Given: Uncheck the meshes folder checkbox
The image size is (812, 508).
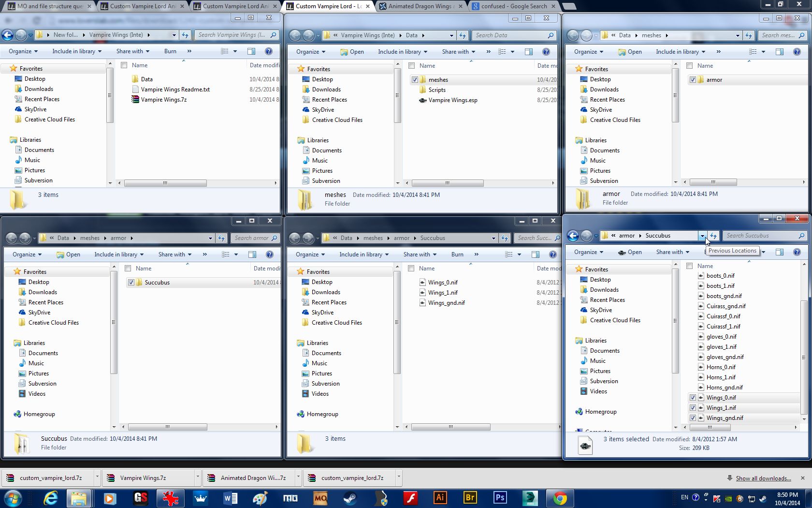Looking at the screenshot, I should [415, 80].
